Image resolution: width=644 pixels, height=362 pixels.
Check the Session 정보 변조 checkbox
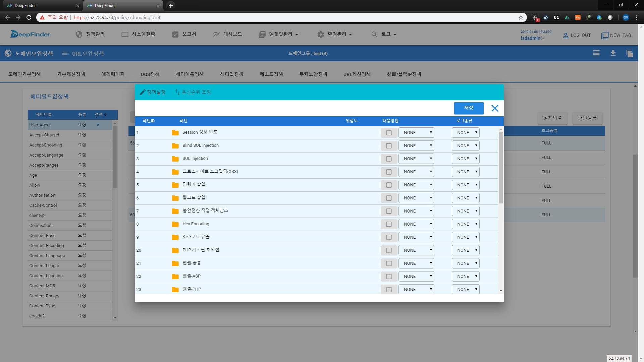coord(389,133)
